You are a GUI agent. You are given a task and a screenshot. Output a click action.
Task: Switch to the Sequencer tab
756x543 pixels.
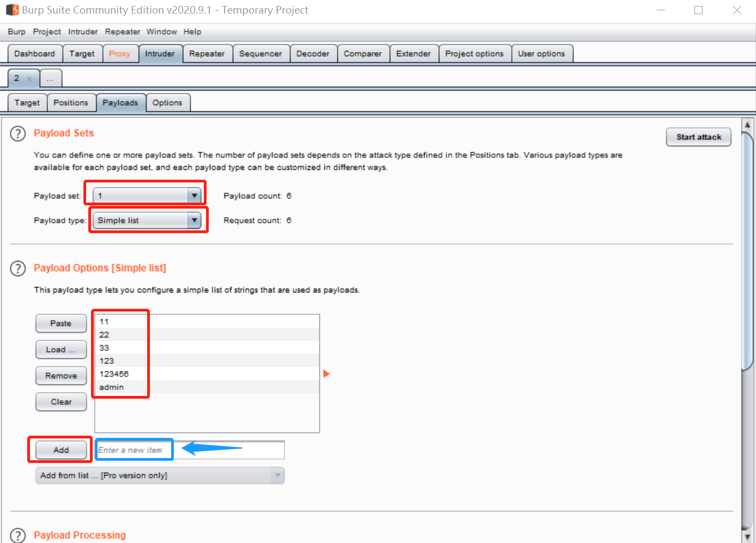pos(261,53)
